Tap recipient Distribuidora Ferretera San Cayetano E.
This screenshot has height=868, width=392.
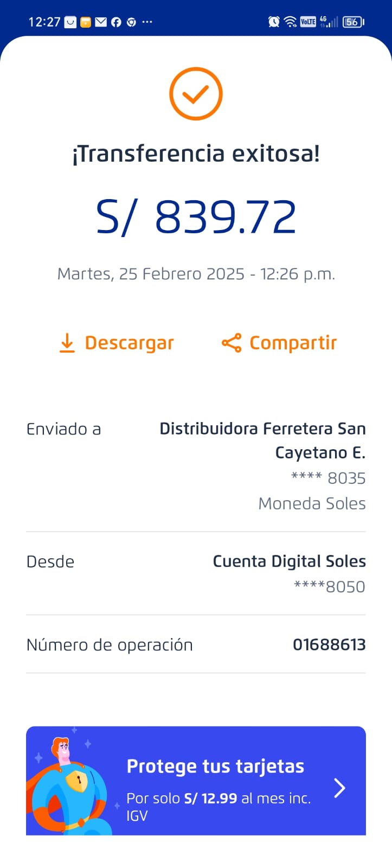tap(262, 440)
